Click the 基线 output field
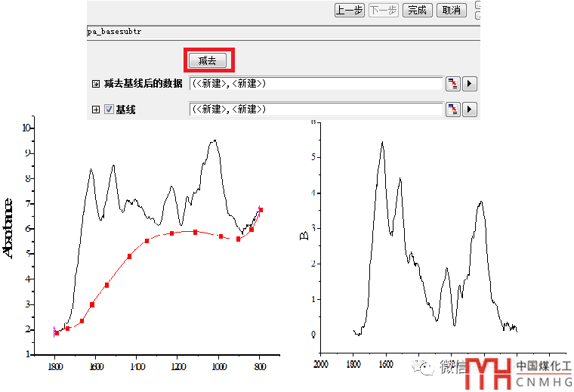This screenshot has height=392, width=574. tap(316, 110)
